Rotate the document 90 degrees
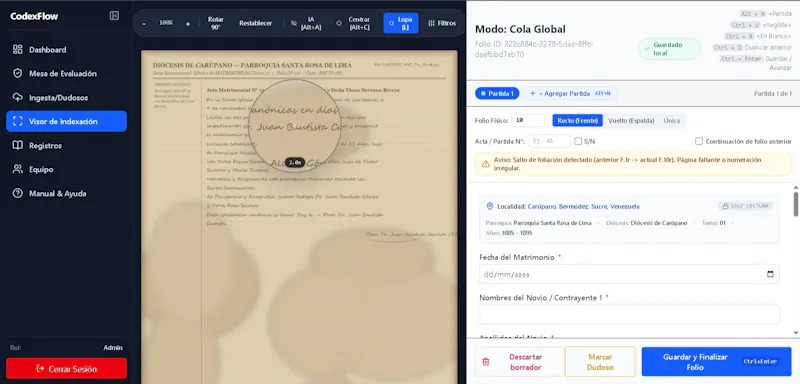This screenshot has height=384, width=800. coord(216,23)
